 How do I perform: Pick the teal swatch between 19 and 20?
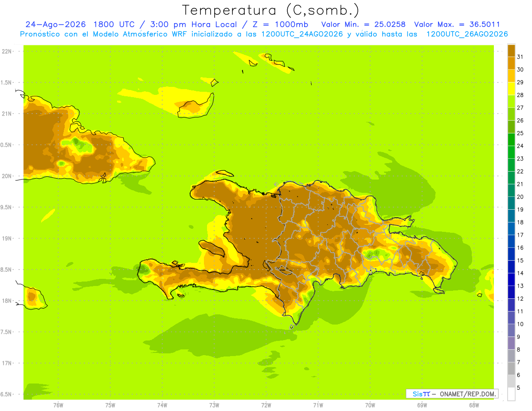click(x=511, y=203)
